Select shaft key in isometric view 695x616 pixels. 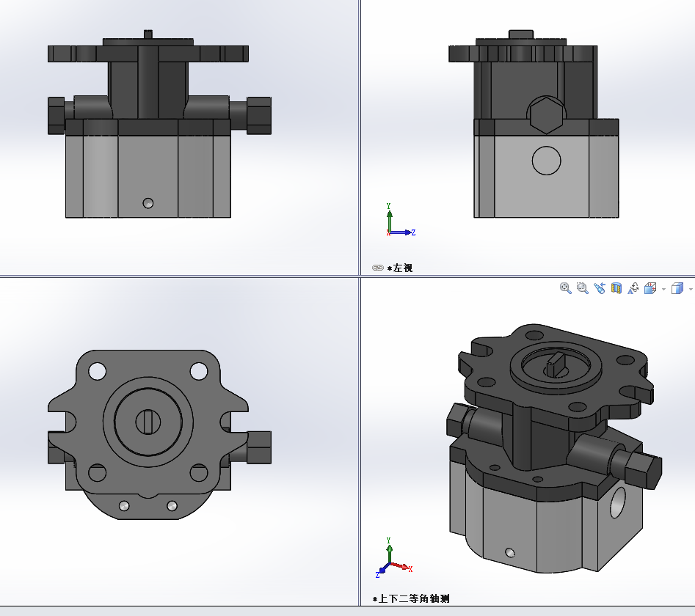[x=554, y=364]
